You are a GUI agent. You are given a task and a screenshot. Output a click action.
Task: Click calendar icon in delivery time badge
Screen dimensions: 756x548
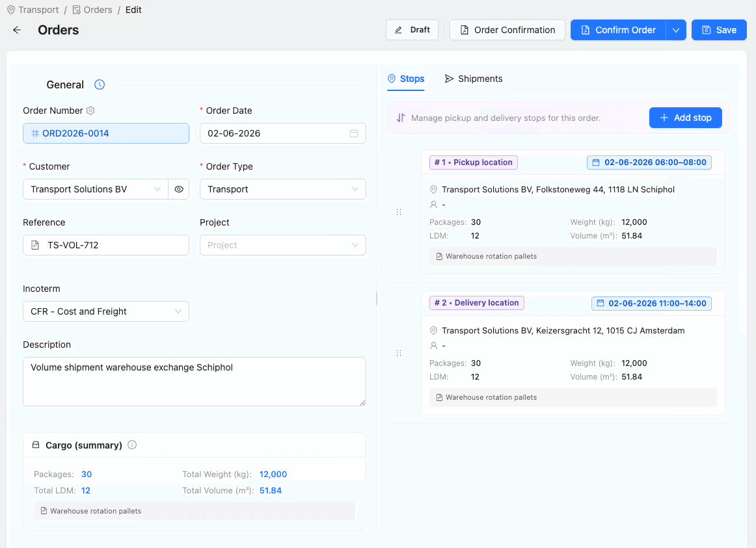pyautogui.click(x=601, y=304)
